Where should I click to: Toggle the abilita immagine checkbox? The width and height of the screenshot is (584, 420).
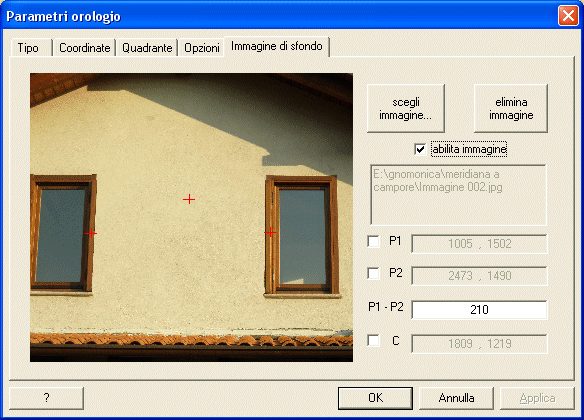tap(420, 149)
